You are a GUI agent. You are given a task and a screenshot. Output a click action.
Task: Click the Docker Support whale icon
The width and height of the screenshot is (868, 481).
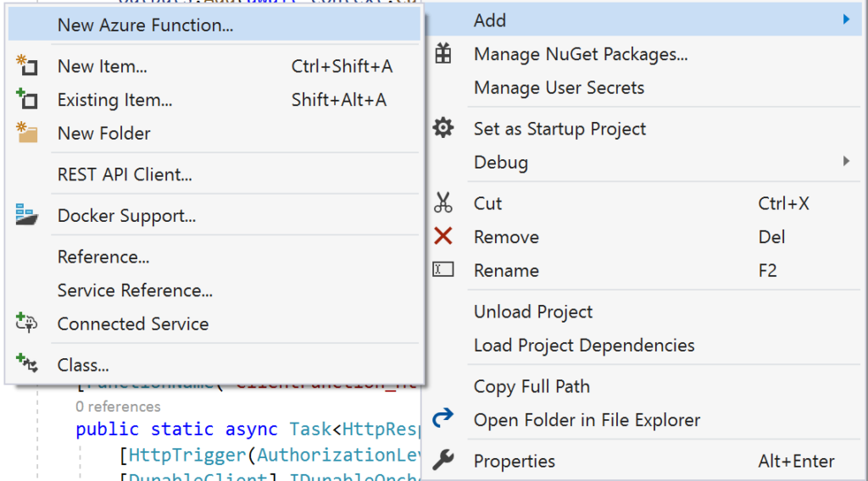coord(26,215)
